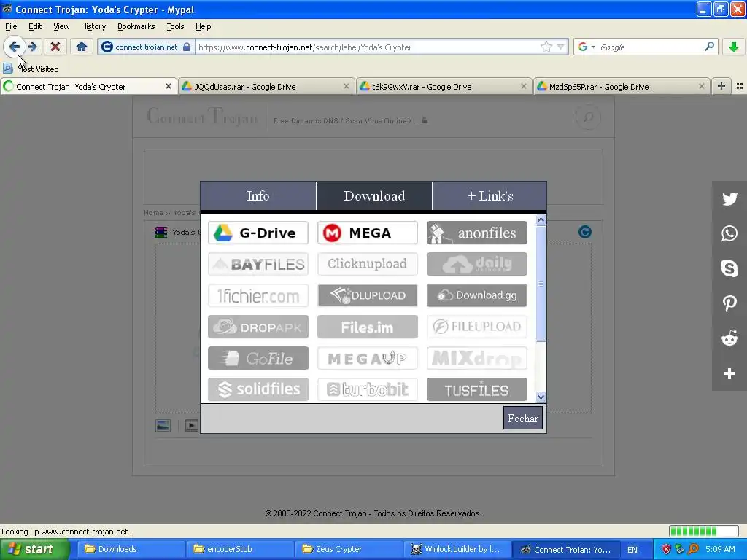The height and width of the screenshot is (560, 747).
Task: Open the Most Visited bookmarks icon
Action: point(7,69)
